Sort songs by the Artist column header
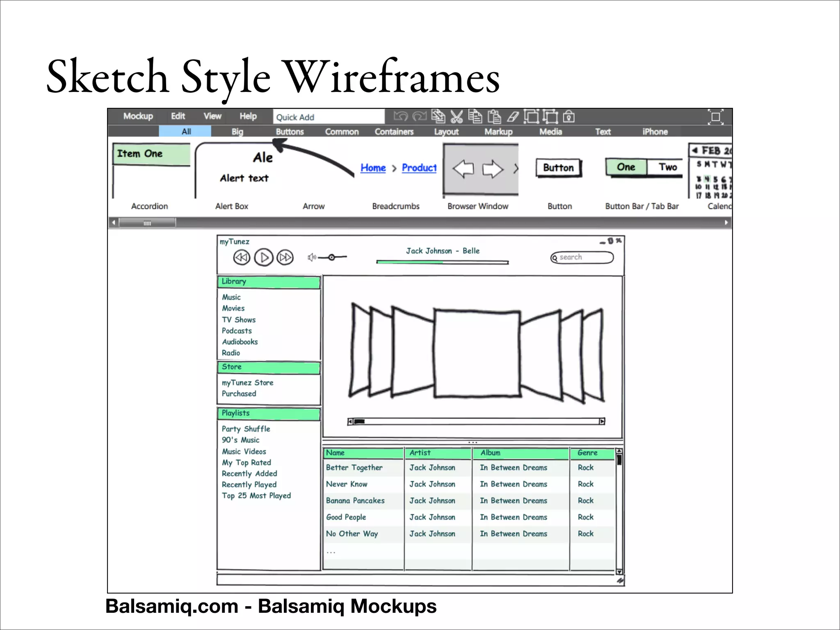 [x=438, y=453]
